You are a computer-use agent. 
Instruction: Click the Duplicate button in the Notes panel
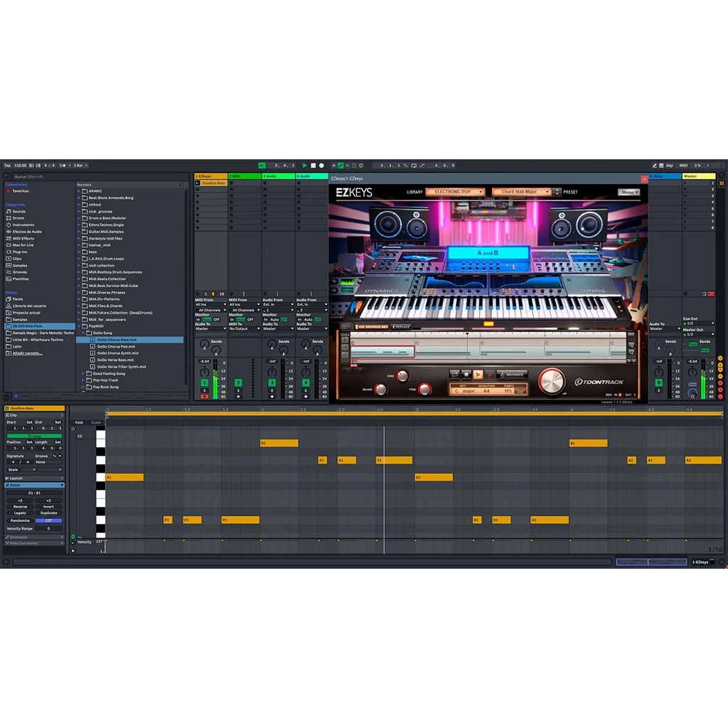pyautogui.click(x=48, y=513)
